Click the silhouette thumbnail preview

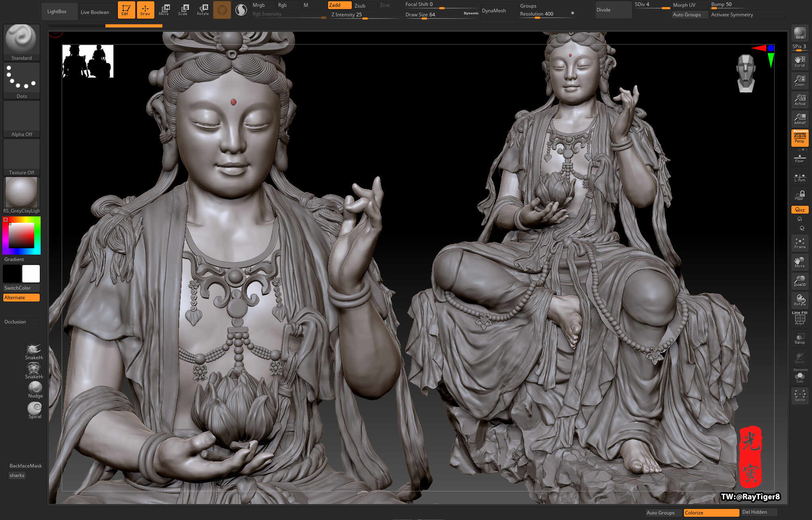pyautogui.click(x=88, y=61)
